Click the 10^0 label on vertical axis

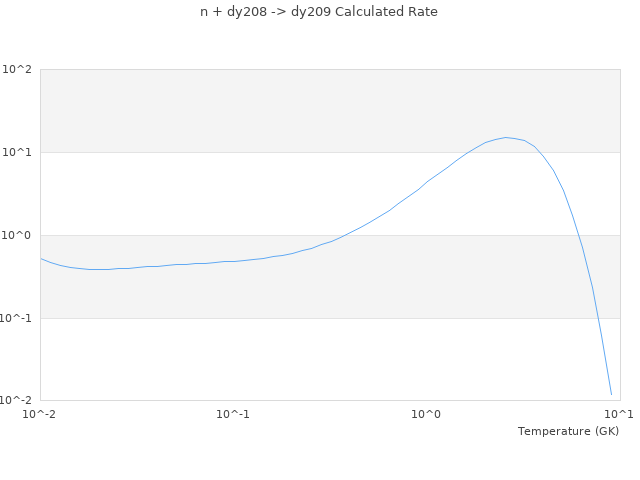click(x=17, y=236)
